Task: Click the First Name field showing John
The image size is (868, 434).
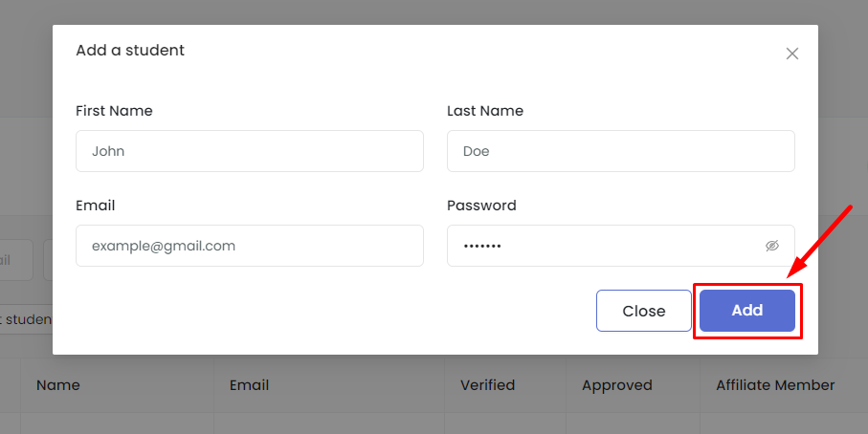Action: click(x=250, y=151)
